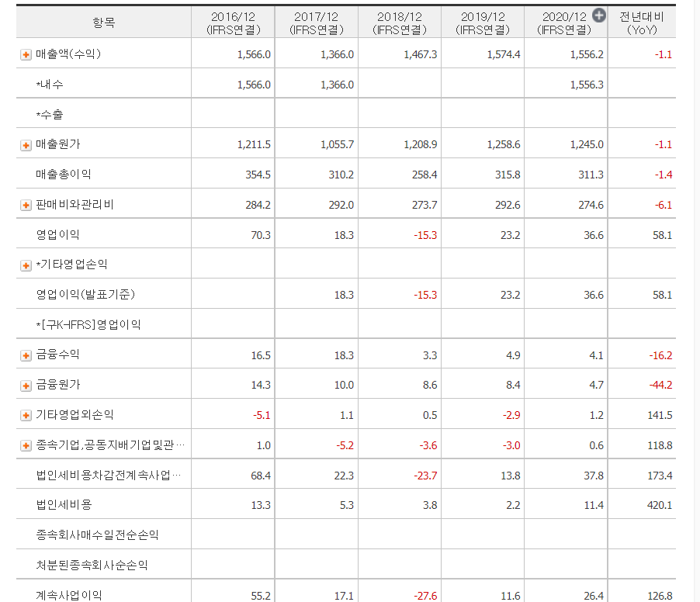Select the 법인세비용차감전계속사업 row label
Viewport: 700px width, 602px height.
109,476
